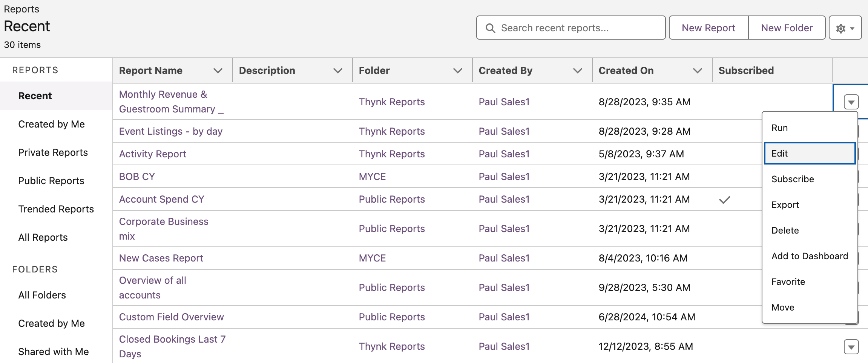Open New Cases Report link

(161, 258)
